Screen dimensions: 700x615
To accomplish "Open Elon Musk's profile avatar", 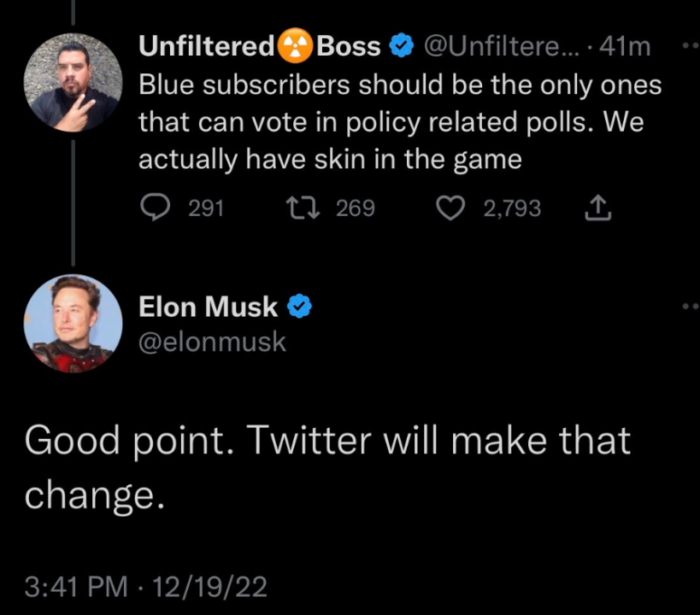I will tap(72, 324).
